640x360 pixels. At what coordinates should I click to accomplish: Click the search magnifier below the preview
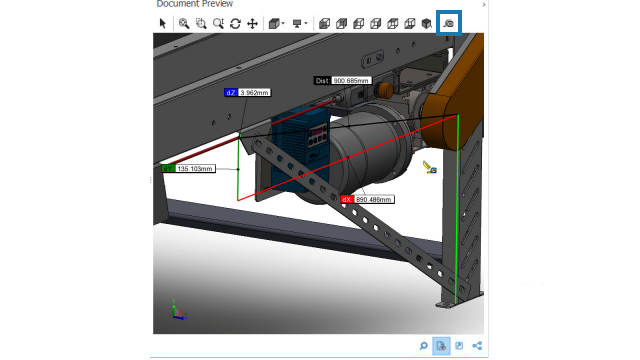423,346
